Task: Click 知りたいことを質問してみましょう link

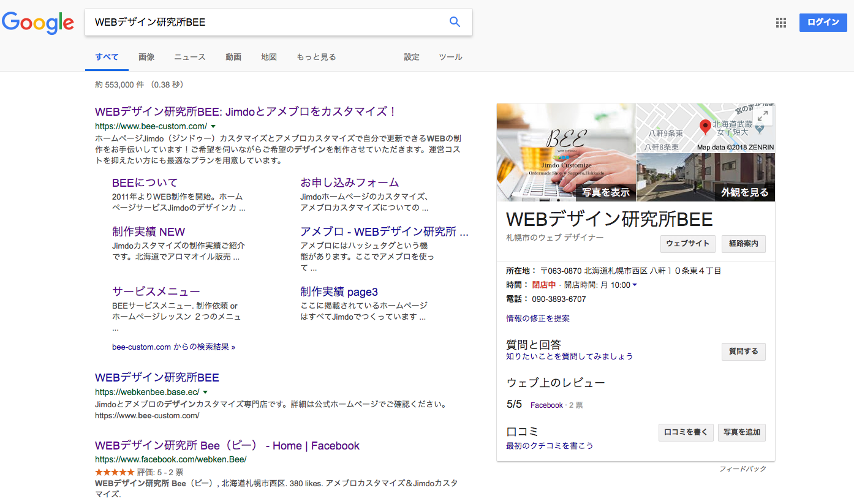Action: click(570, 356)
